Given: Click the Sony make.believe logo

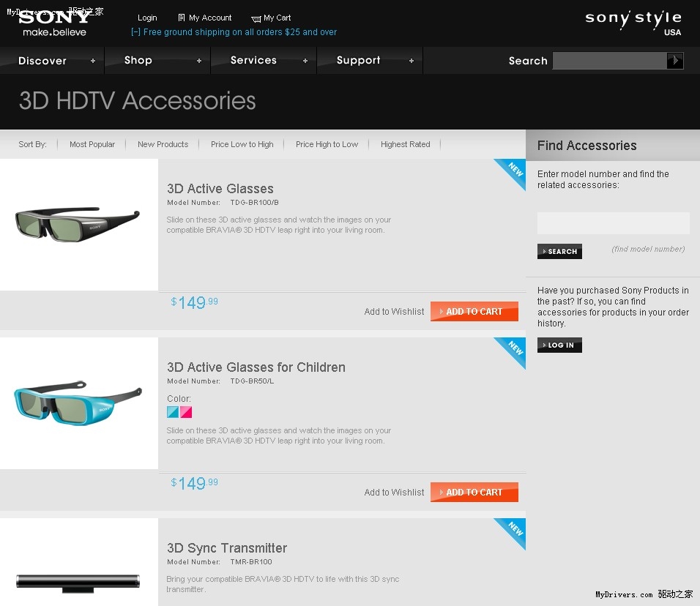Looking at the screenshot, I should click(x=54, y=23).
